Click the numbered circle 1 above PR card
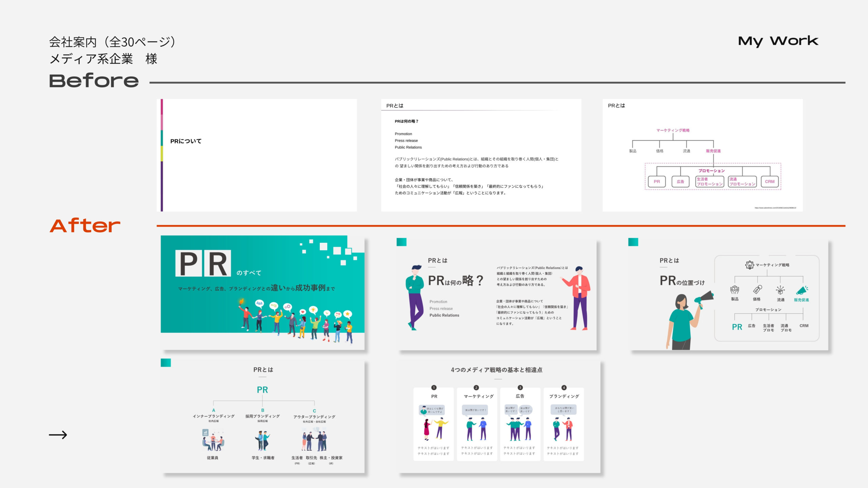The height and width of the screenshot is (488, 868). 434,387
